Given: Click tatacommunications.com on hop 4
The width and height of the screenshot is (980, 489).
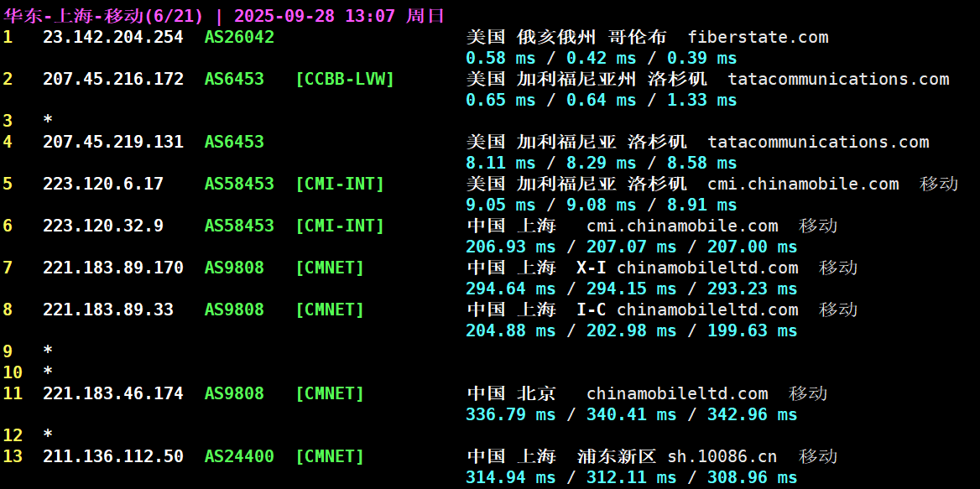Looking at the screenshot, I should tap(818, 142).
